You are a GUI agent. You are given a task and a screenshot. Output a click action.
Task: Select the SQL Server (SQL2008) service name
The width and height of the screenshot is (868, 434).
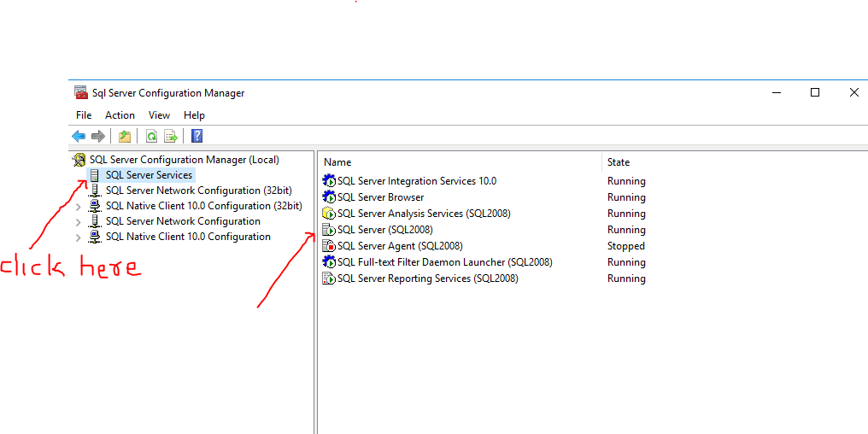(385, 230)
